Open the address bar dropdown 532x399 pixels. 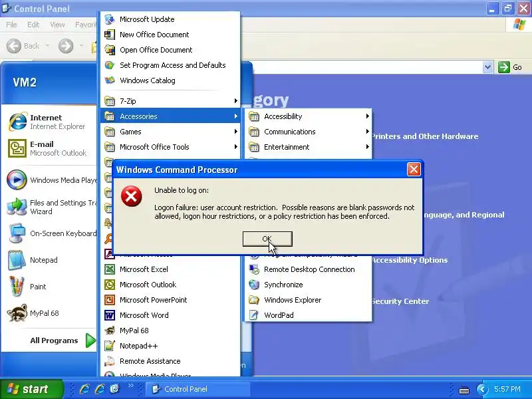[x=487, y=67]
